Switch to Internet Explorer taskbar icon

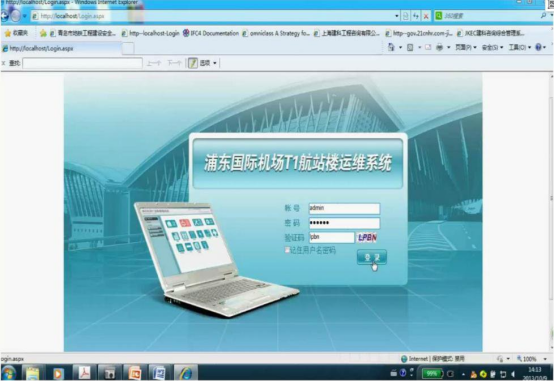185,373
